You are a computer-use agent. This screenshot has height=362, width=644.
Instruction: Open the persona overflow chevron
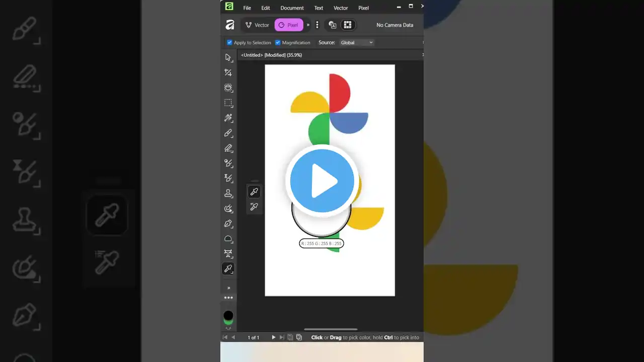pos(307,24)
